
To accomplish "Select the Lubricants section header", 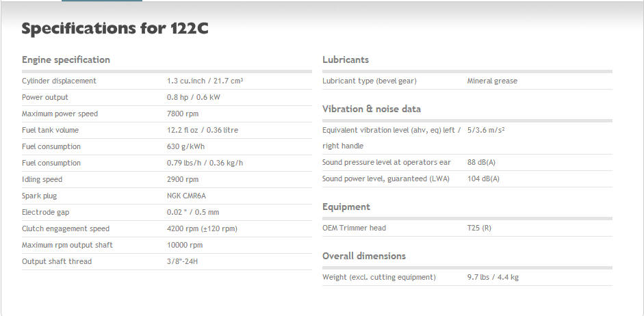I will (346, 60).
